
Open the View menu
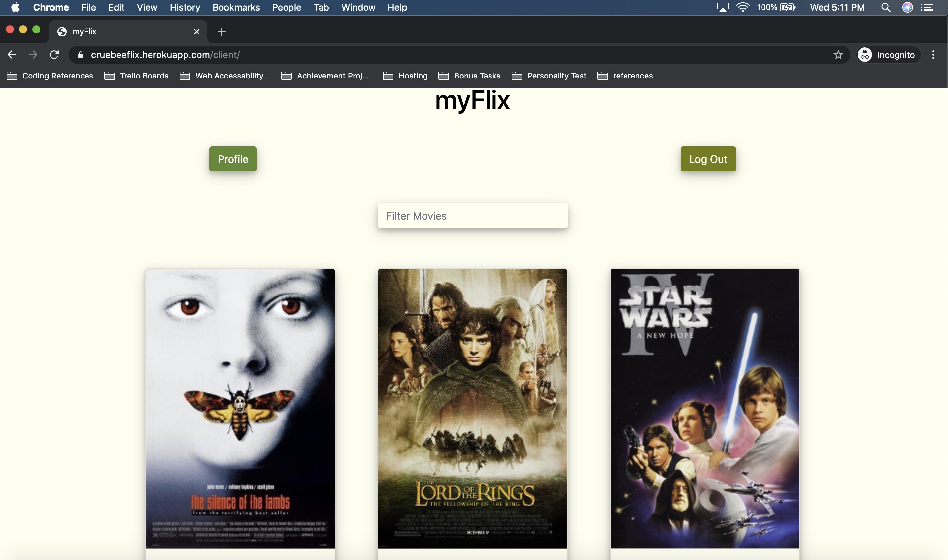[147, 7]
